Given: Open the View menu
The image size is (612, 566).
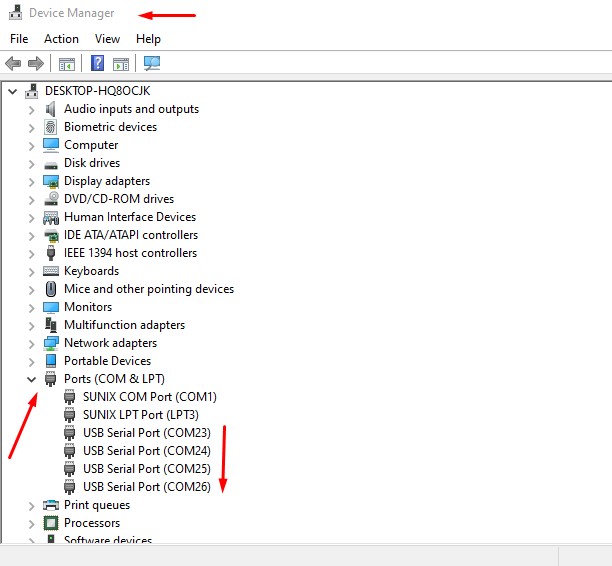Looking at the screenshot, I should 107,39.
